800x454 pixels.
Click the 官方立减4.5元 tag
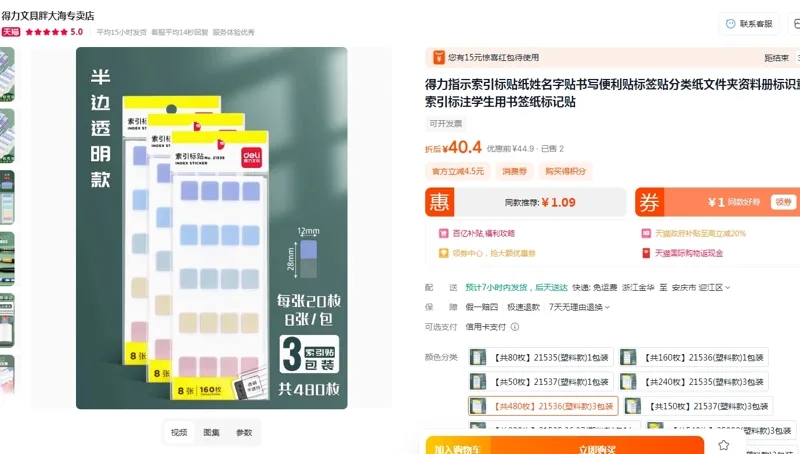[x=458, y=171]
